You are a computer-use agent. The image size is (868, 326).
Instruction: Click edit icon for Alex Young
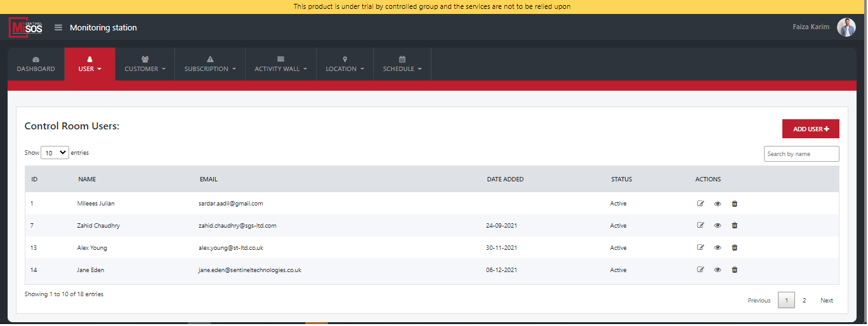[700, 247]
